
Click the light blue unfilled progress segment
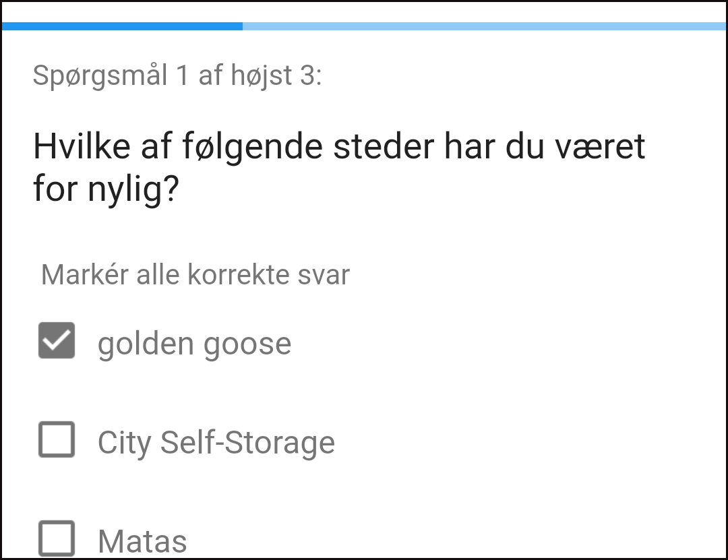pyautogui.click(x=484, y=26)
